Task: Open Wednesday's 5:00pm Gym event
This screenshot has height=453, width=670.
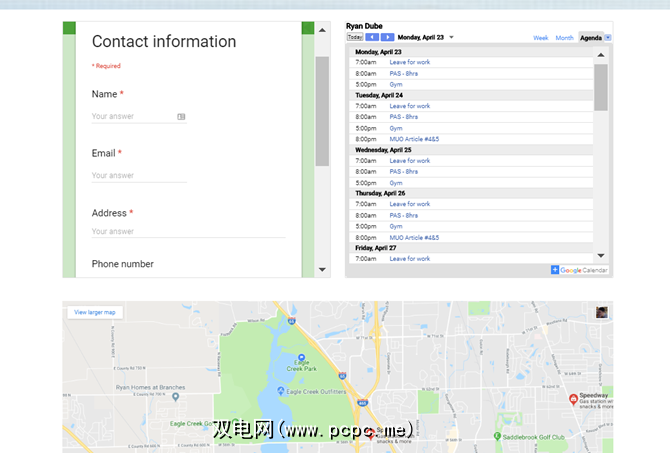Action: pos(396,183)
